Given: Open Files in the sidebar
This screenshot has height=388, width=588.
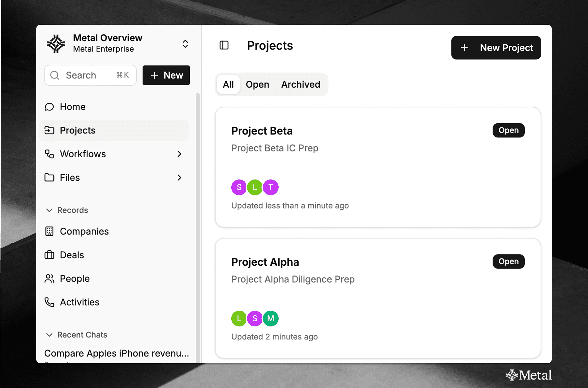Looking at the screenshot, I should [114, 178].
